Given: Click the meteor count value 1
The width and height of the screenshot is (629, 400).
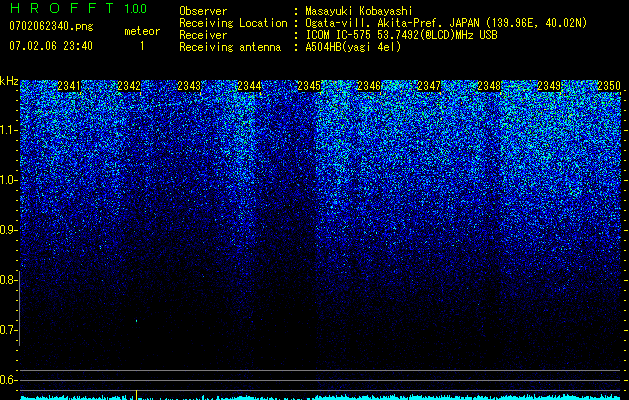Looking at the screenshot, I should (x=142, y=46).
